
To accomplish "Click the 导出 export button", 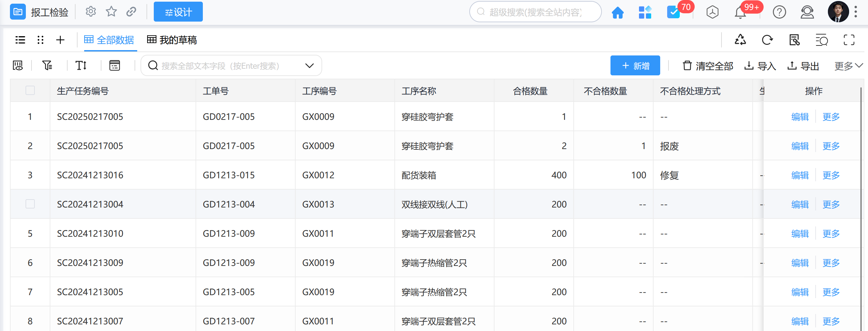I will pyautogui.click(x=803, y=66).
